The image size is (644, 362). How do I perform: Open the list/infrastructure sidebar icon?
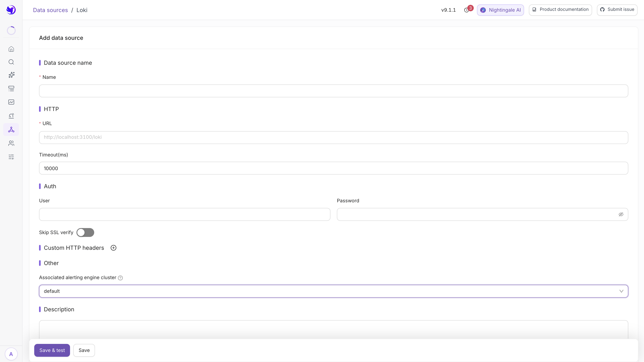click(x=11, y=88)
